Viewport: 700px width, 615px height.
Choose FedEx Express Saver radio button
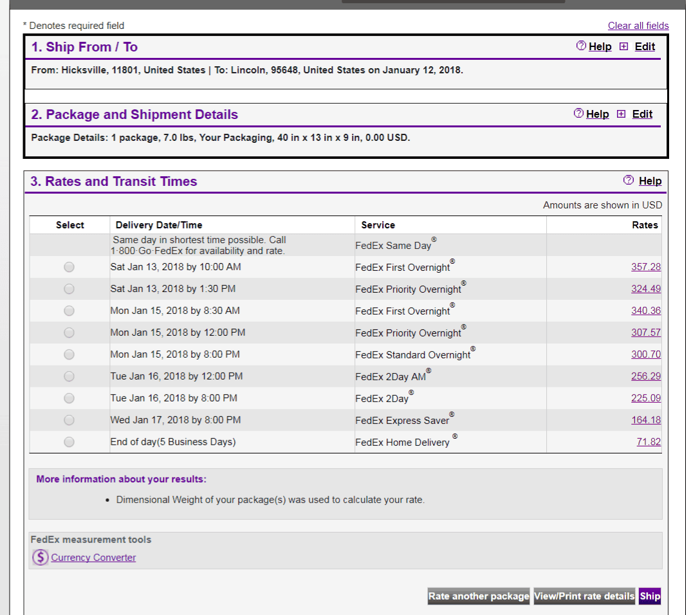(x=69, y=420)
